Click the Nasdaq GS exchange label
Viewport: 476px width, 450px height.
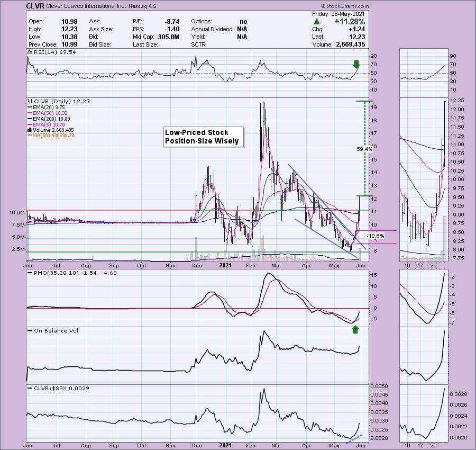coord(142,6)
